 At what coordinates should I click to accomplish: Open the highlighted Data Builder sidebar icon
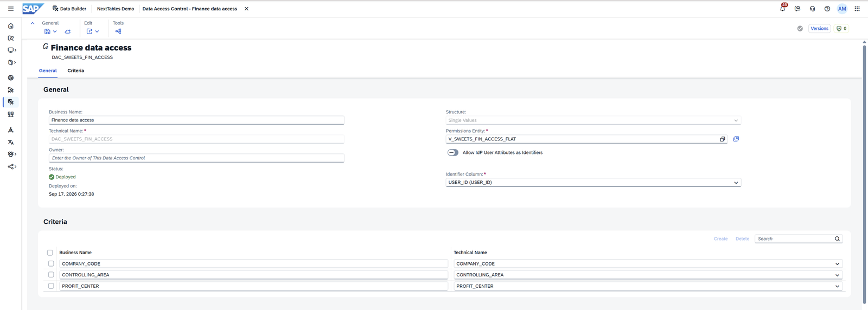point(11,102)
